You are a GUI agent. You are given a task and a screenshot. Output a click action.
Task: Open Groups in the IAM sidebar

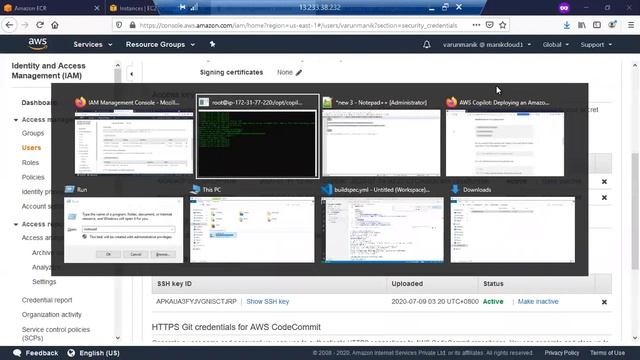tap(33, 133)
